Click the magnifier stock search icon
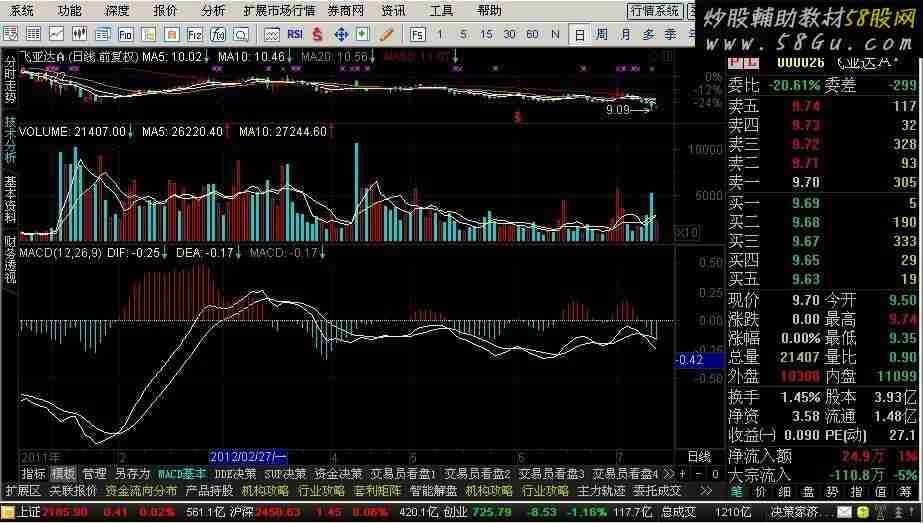The height and width of the screenshot is (523, 923). [x=241, y=34]
